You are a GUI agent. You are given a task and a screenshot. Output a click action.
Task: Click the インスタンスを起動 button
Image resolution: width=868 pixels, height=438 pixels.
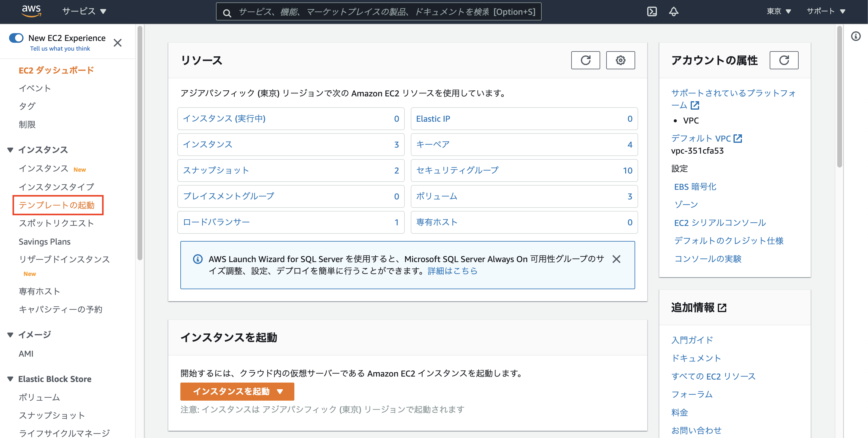point(233,392)
